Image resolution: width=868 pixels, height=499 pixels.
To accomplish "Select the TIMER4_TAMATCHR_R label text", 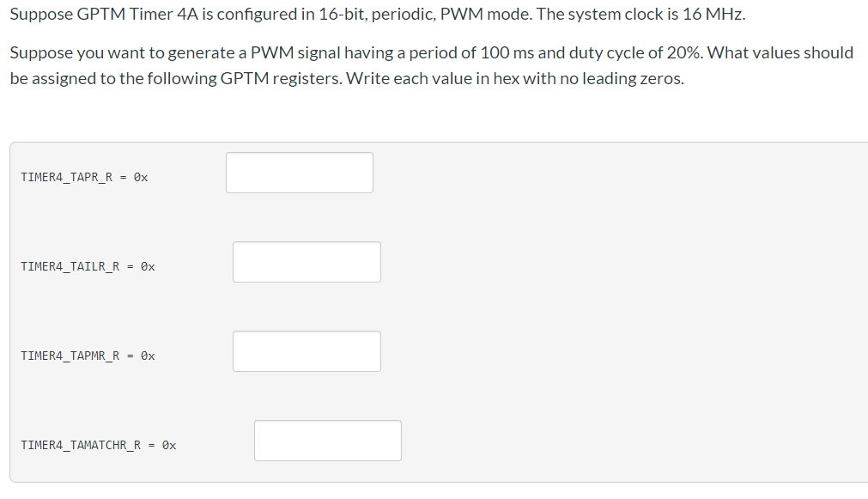I will coord(82,445).
